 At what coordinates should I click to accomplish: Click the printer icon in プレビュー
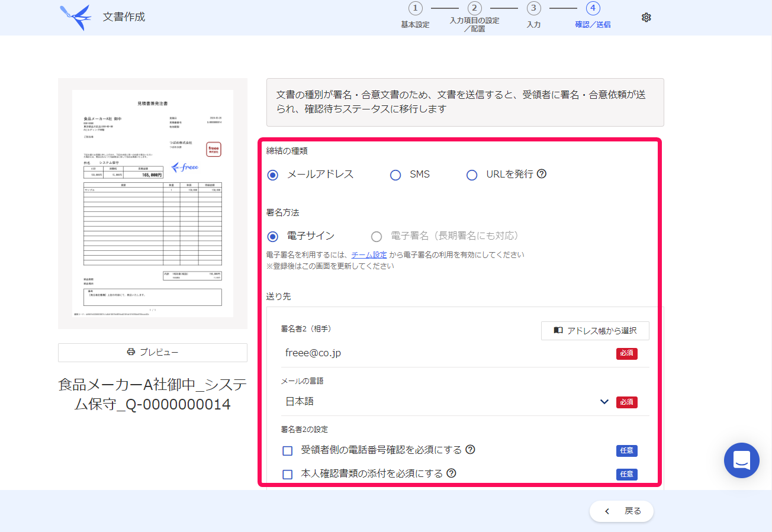point(131,352)
